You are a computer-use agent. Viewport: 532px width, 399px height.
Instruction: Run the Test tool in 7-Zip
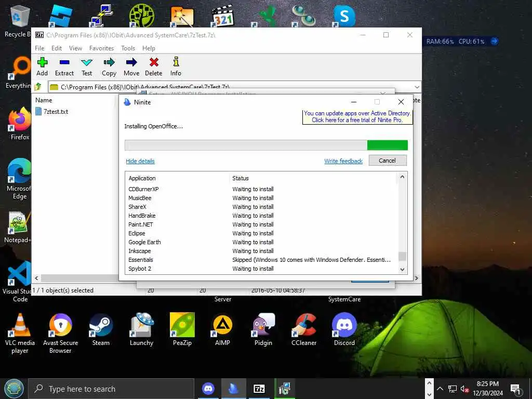pos(87,67)
